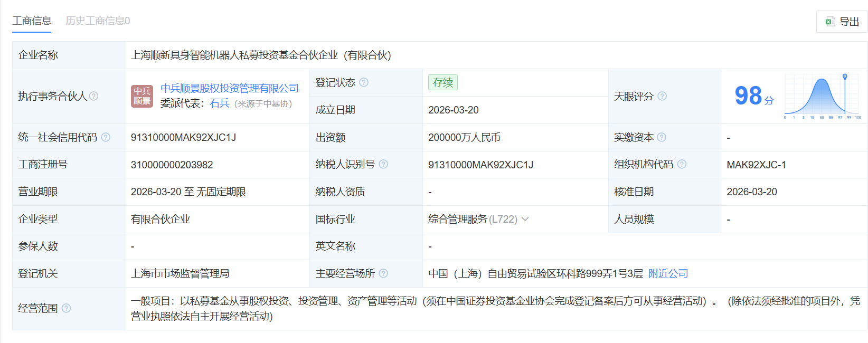
Task: Click the 附近公司 link
Action: coord(668,273)
